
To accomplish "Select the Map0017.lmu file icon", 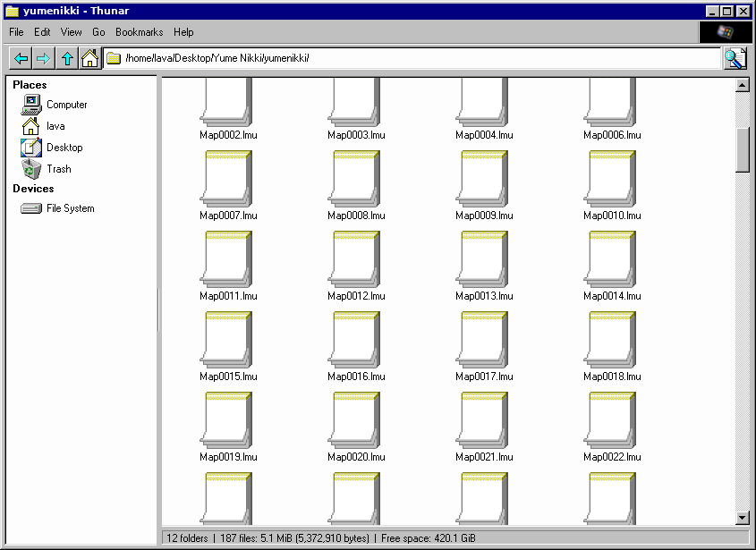I will 481,339.
